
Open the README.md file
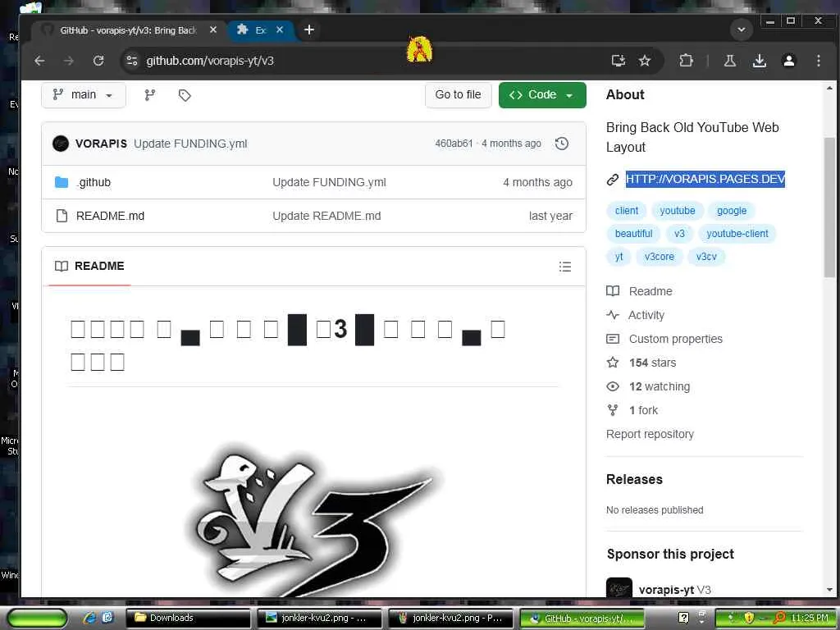(111, 216)
